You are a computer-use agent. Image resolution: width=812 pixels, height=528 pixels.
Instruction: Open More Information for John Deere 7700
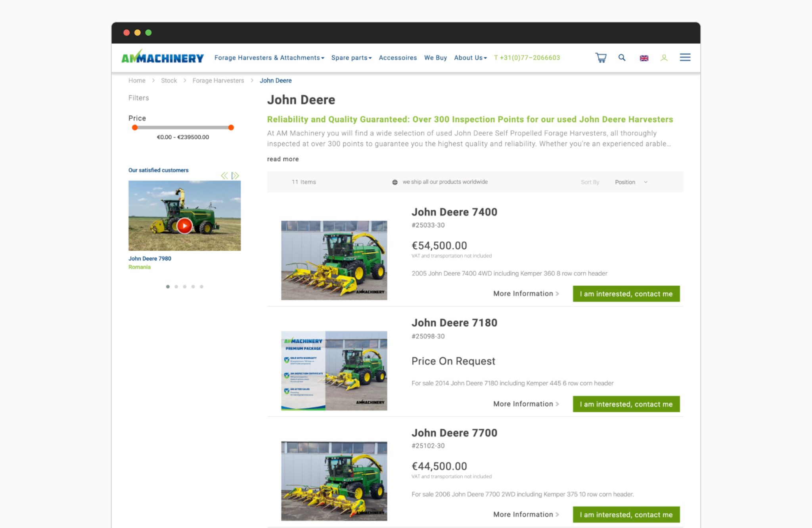click(526, 515)
